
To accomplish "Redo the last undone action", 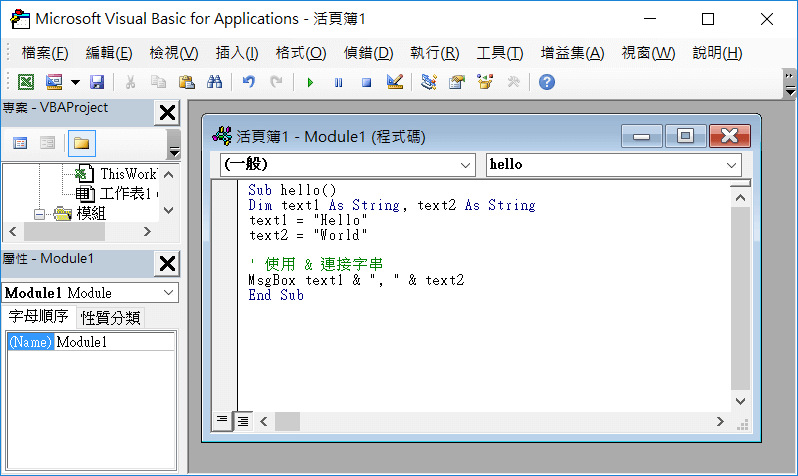I will (276, 82).
